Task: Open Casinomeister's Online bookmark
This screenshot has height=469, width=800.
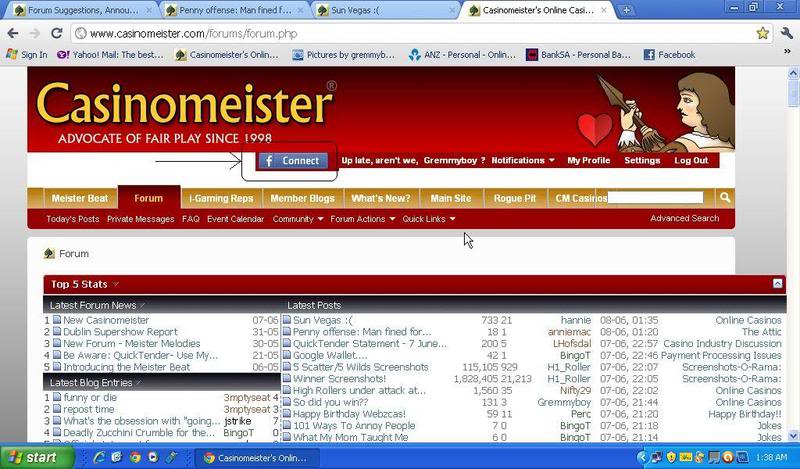Action: [227, 55]
